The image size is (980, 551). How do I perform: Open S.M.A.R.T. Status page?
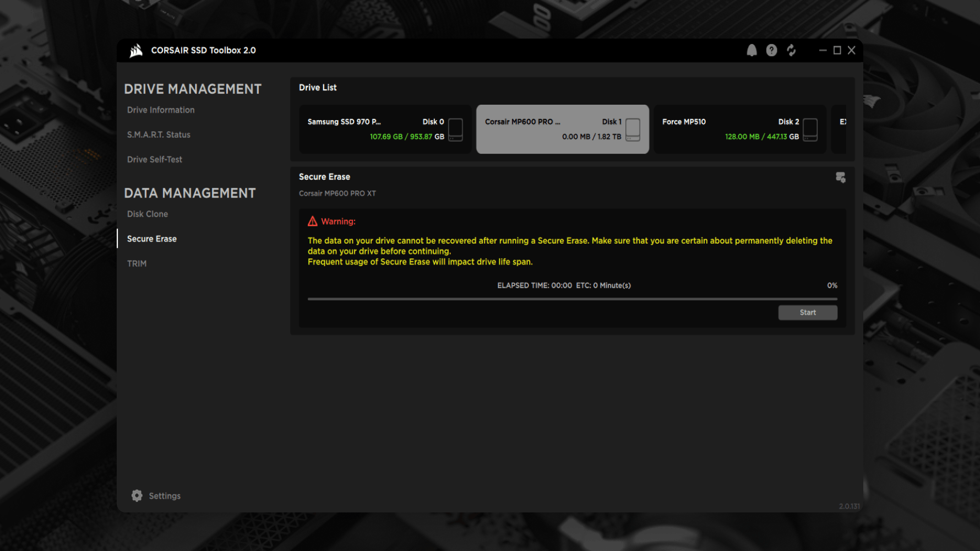[x=159, y=135]
